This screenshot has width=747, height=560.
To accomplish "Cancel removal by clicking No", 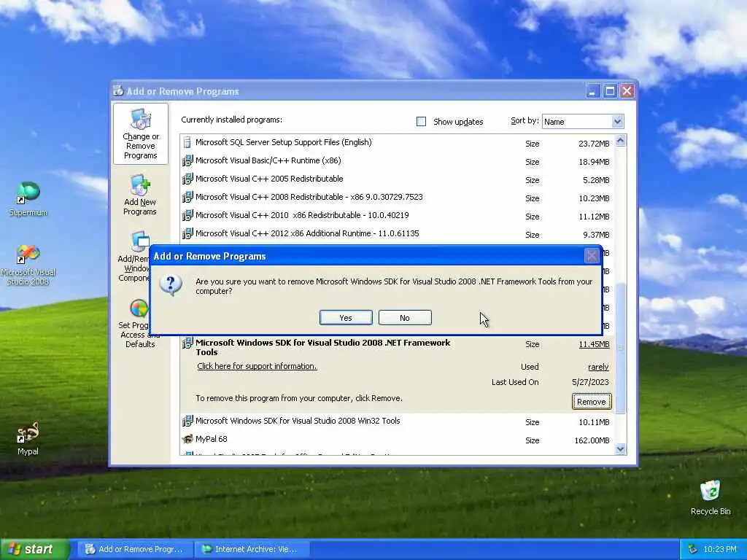I will [405, 318].
